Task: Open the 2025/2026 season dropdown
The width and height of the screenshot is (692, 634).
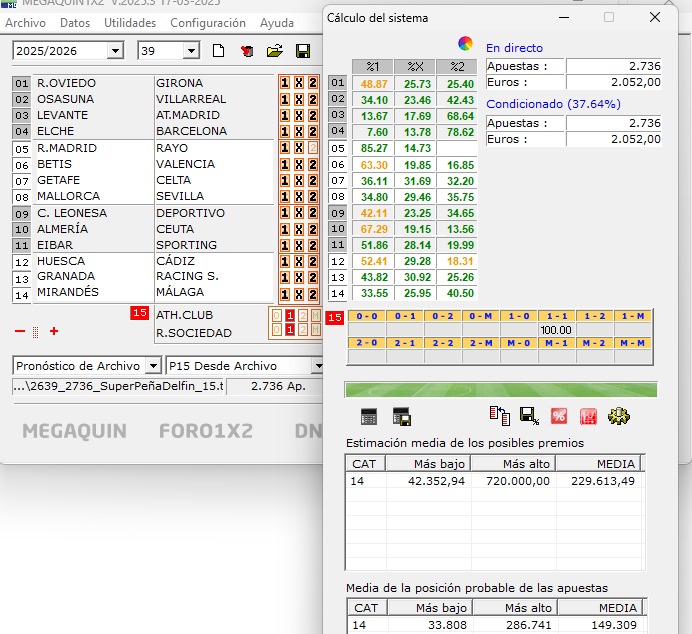Action: (x=115, y=51)
